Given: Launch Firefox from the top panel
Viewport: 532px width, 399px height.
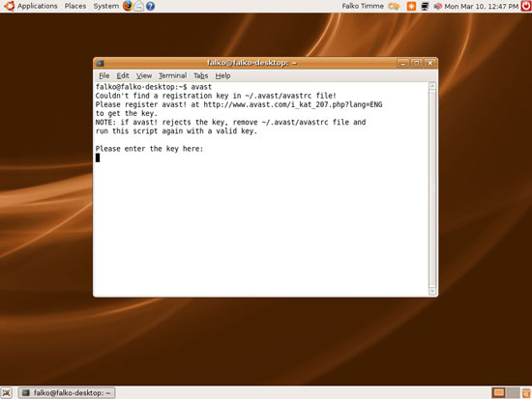Looking at the screenshot, I should click(128, 6).
